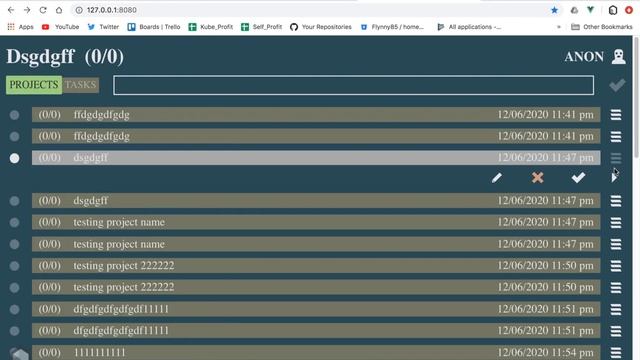Viewport: 640px width, 360px height.
Task: Open the selected project with the right-arrow icon
Action: click(614, 178)
